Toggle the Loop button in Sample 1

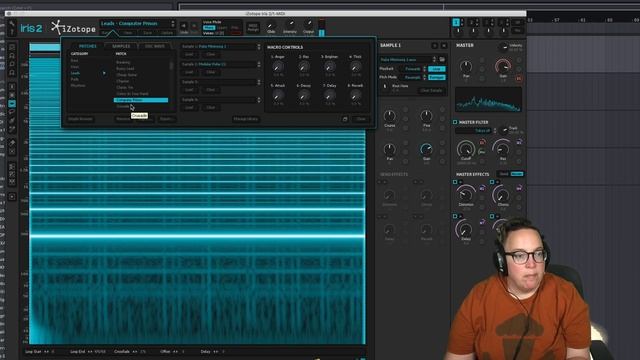tap(436, 69)
